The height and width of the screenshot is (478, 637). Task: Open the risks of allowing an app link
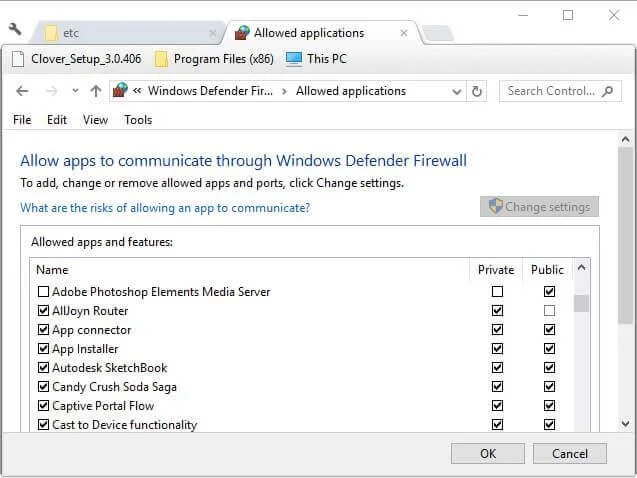click(165, 208)
